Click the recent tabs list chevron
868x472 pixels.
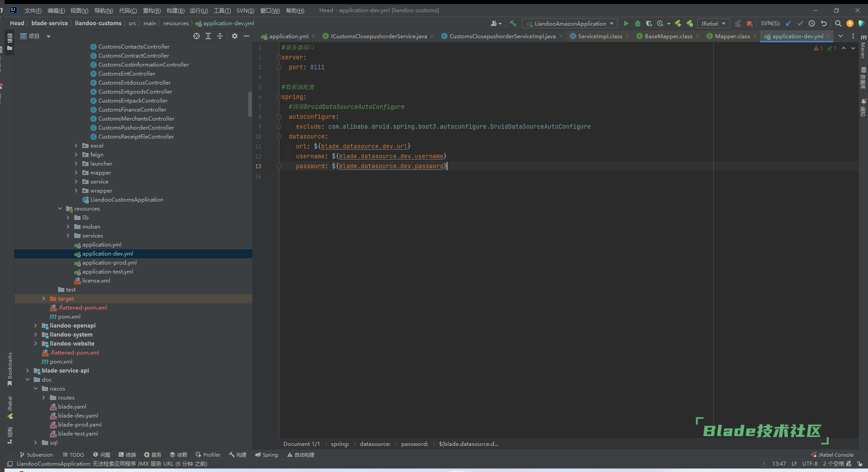pos(841,36)
